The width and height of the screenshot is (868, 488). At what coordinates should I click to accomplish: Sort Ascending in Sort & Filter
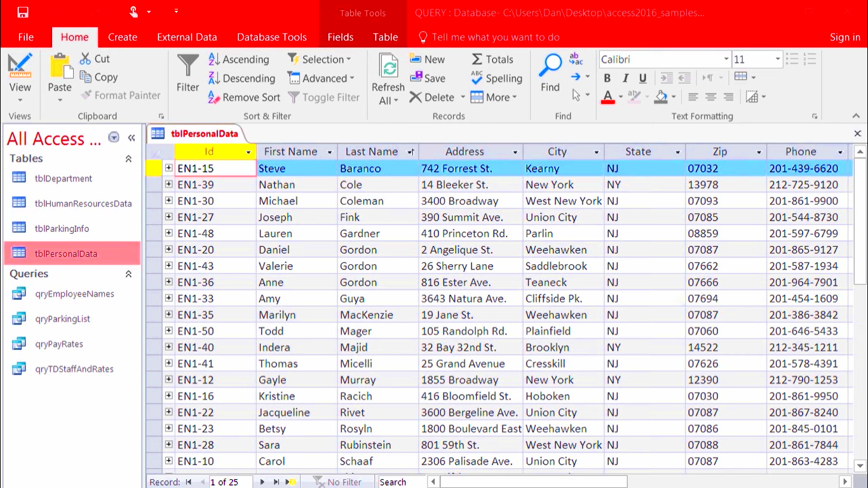point(239,59)
